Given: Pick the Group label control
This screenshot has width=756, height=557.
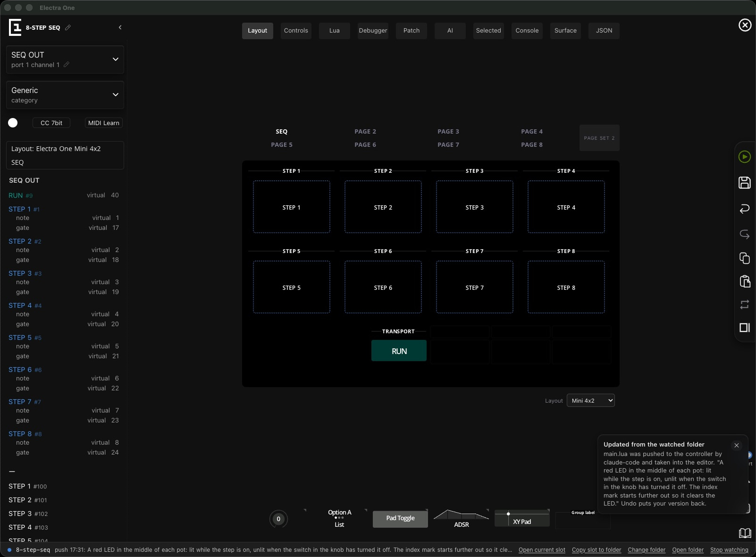Looking at the screenshot, I should [583, 518].
